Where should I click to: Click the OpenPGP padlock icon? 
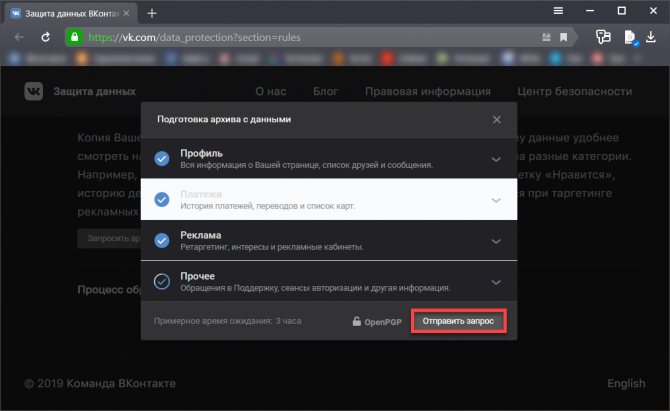[356, 321]
